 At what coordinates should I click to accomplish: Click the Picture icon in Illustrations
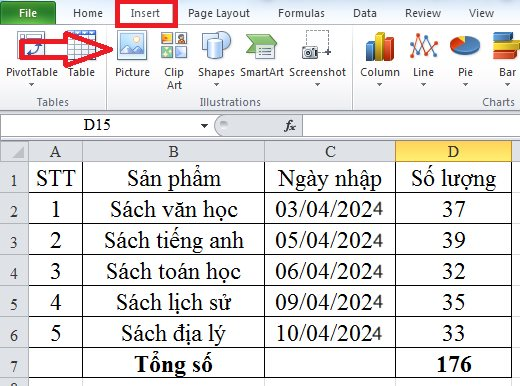tap(132, 45)
